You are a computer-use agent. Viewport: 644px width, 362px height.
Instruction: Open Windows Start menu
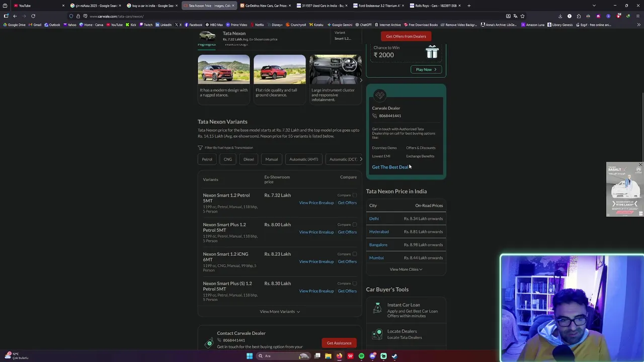point(250,356)
